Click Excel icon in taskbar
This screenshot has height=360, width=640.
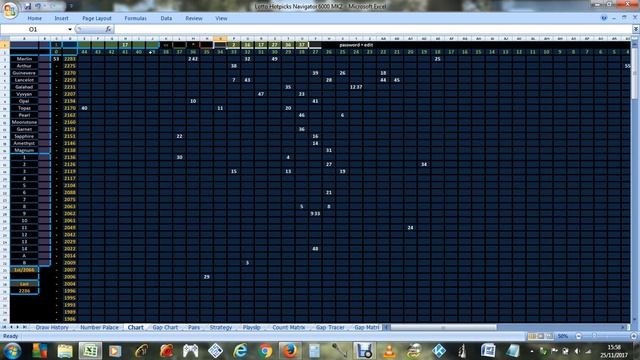[x=90, y=351]
